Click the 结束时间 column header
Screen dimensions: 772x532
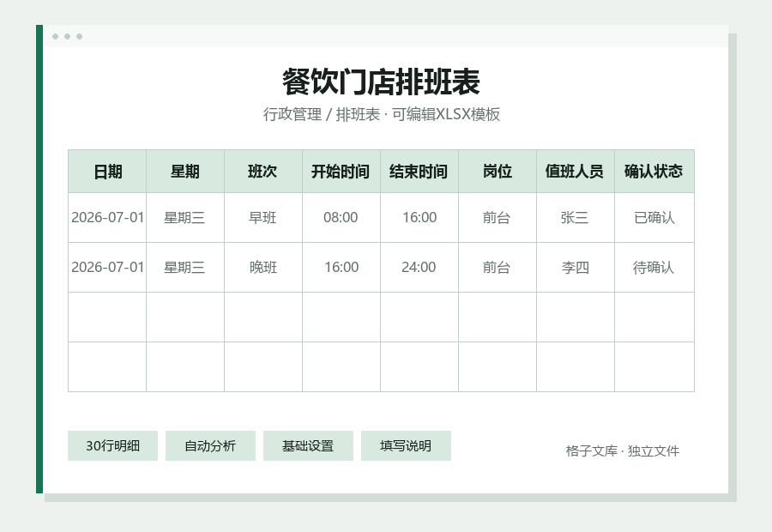419,172
